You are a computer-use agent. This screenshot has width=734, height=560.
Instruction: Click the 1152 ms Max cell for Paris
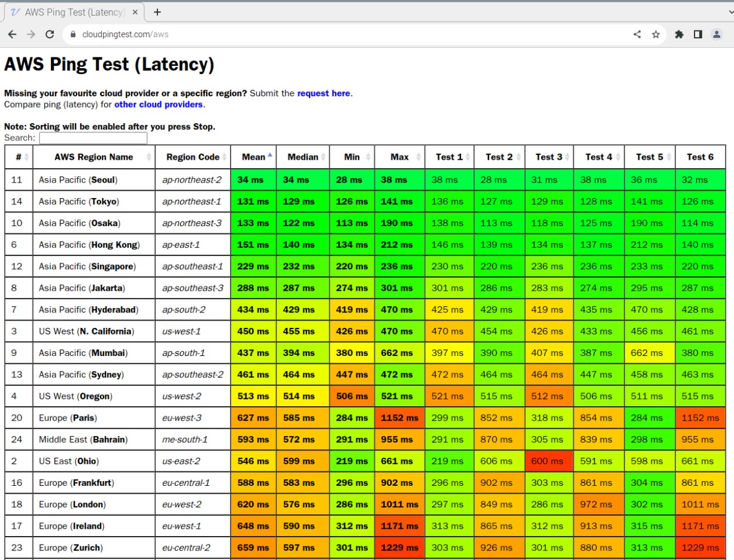[400, 418]
